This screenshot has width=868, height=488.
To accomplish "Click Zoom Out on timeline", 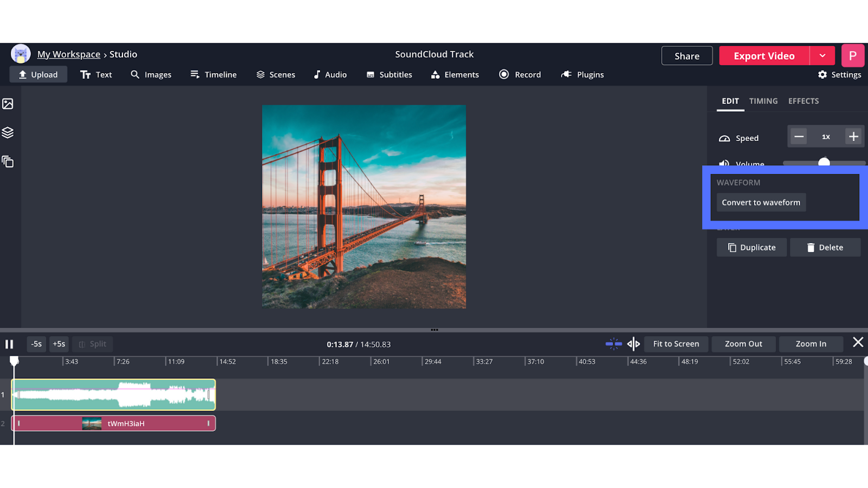I will click(x=743, y=344).
